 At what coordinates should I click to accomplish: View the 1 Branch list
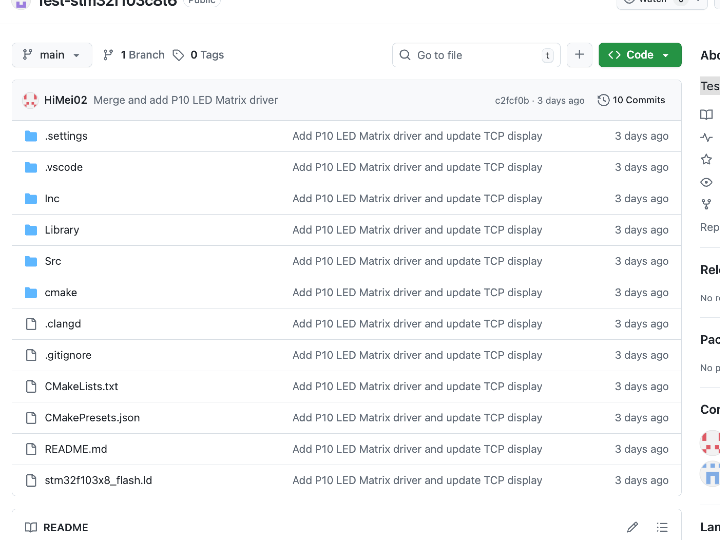(x=134, y=55)
